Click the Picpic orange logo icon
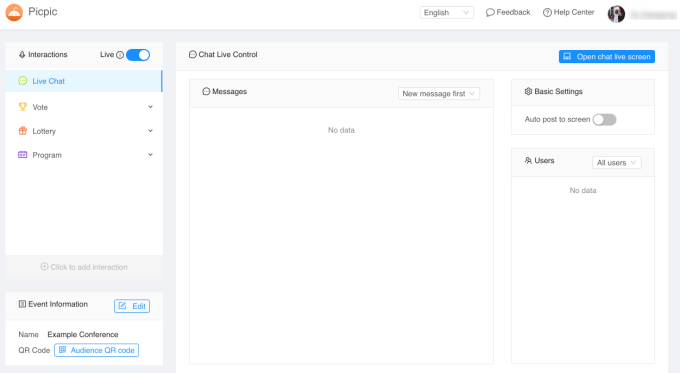The image size is (680, 373). (x=14, y=13)
